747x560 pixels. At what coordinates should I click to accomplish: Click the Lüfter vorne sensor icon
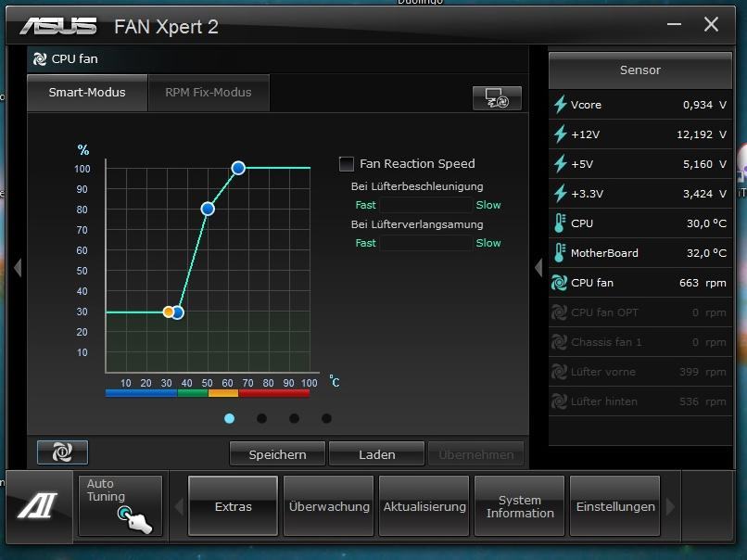(x=559, y=372)
